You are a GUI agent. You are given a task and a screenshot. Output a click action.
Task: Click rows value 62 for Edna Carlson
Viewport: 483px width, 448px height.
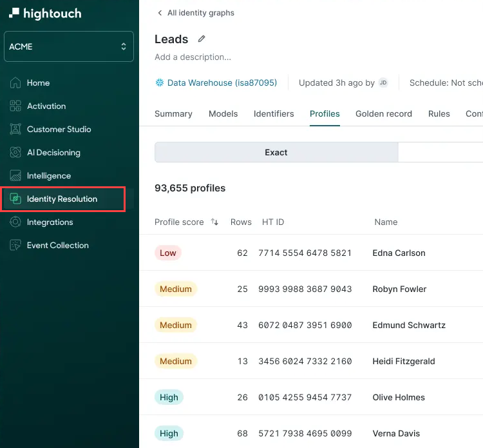[x=242, y=253]
